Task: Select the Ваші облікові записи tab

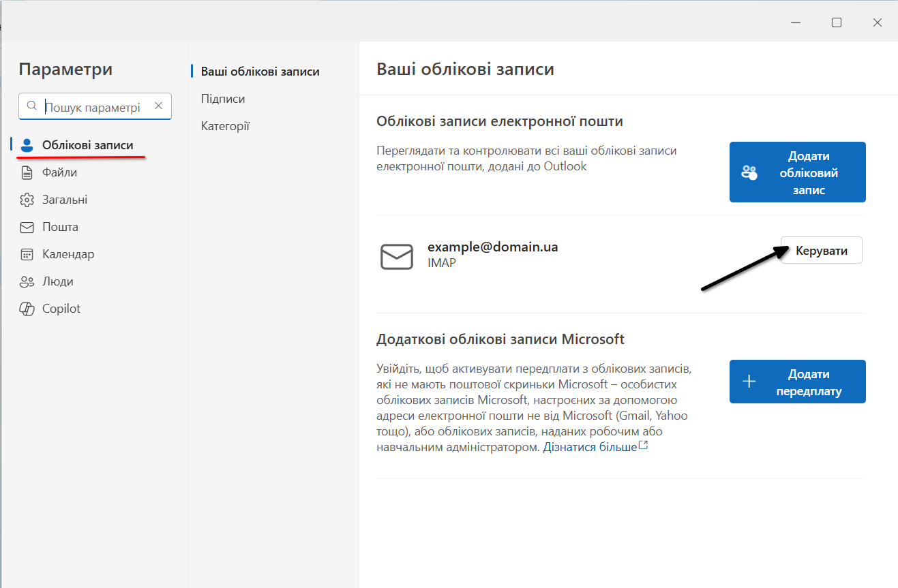Action: pos(260,72)
